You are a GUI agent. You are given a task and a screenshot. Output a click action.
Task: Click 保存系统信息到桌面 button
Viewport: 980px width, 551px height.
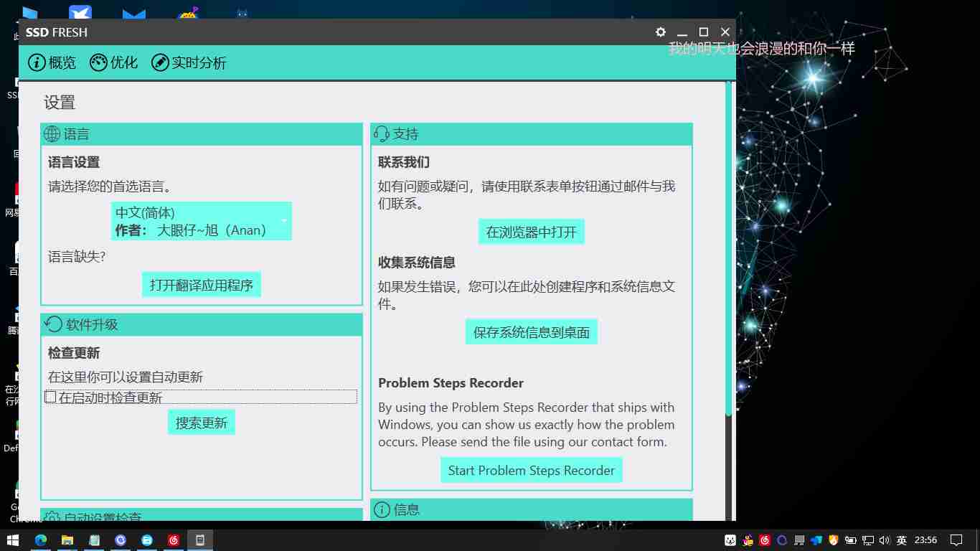coord(532,332)
